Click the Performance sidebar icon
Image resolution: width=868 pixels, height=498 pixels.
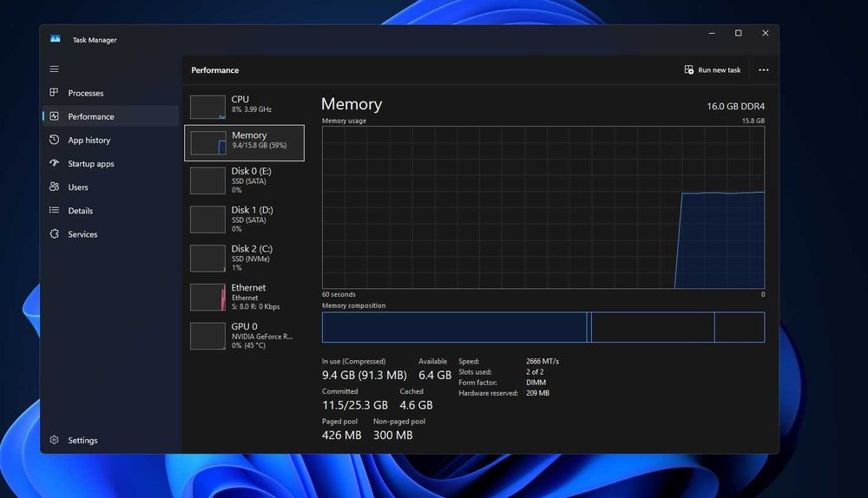tap(54, 116)
